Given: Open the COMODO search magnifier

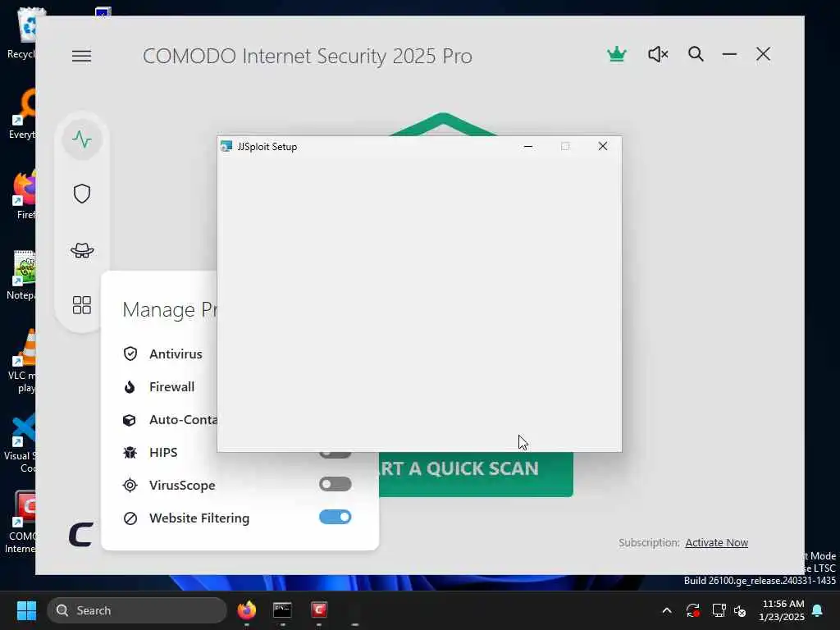Looking at the screenshot, I should [x=696, y=54].
